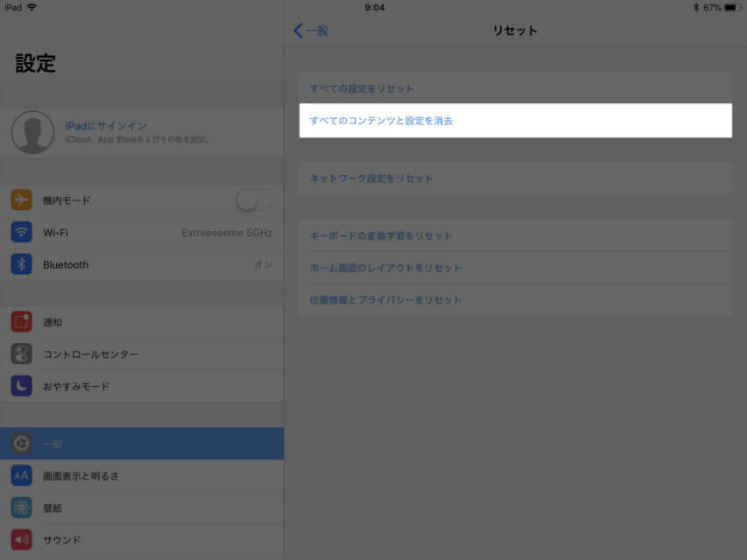
Task: Toggle the Airplane Mode (機内モード) switch
Action: point(254,200)
